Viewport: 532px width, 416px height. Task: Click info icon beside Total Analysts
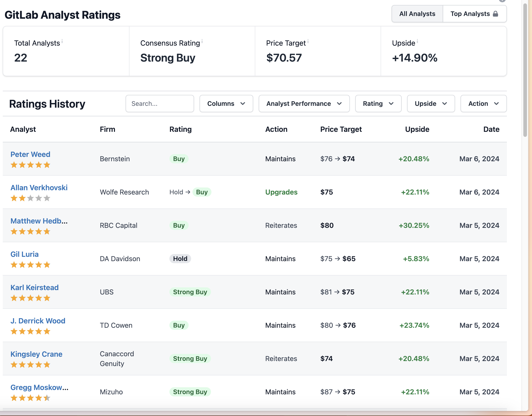pyautogui.click(x=62, y=42)
